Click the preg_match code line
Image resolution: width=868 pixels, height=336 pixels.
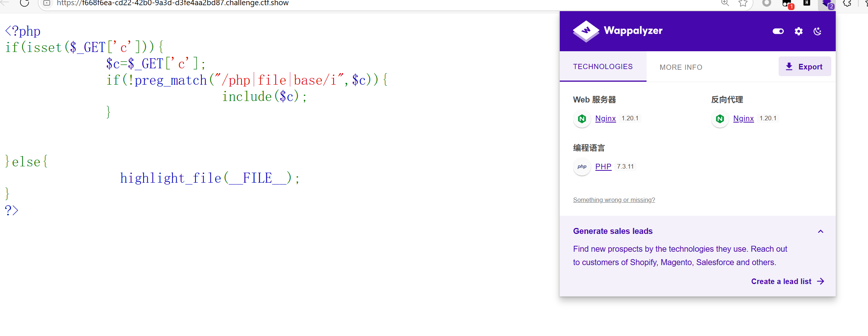point(247,80)
